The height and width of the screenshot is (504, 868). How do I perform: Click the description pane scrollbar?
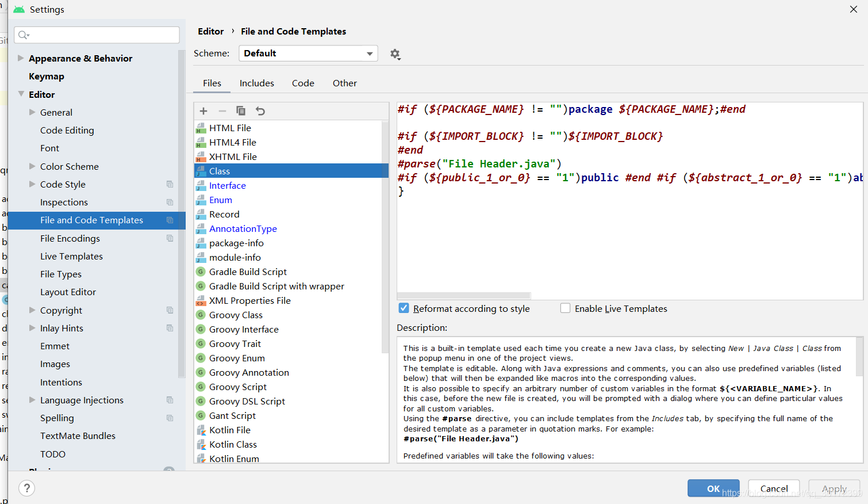point(860,357)
